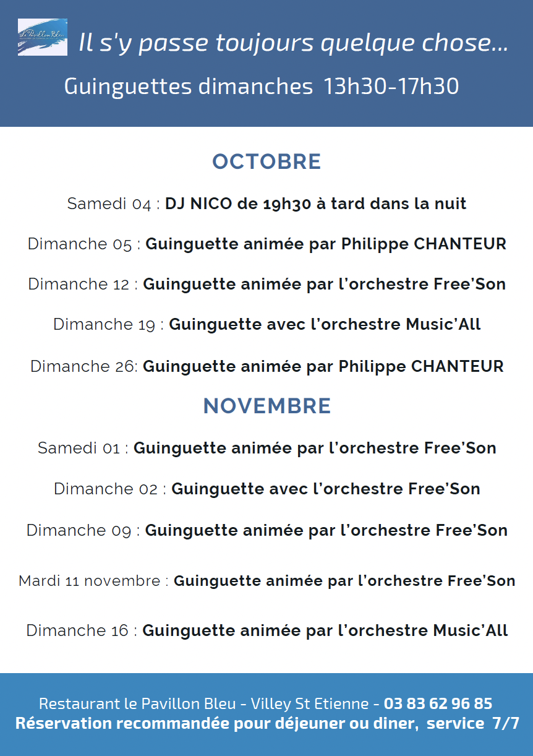533x756 pixels.
Task: Click the Samedi 01 Free'Son event line
Action: [x=266, y=448]
